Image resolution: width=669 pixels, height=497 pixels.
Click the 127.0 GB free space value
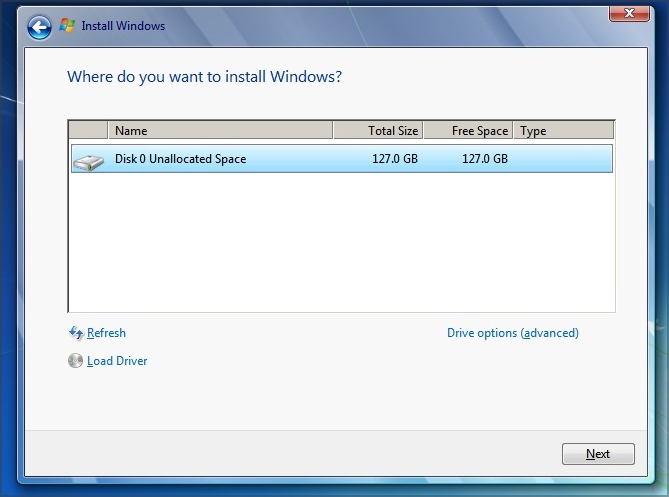click(x=485, y=159)
